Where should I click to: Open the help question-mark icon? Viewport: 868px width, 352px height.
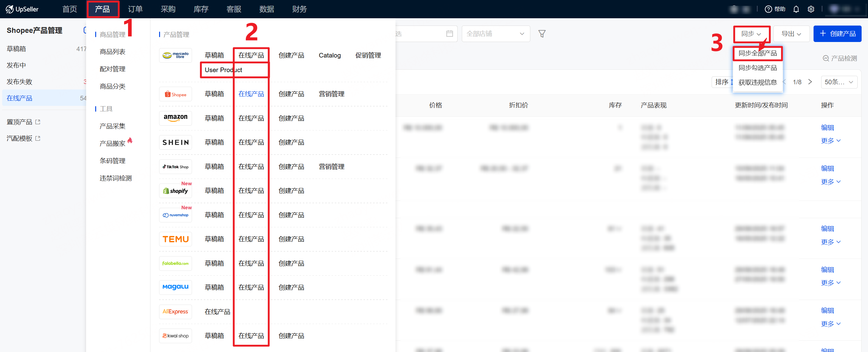[768, 9]
